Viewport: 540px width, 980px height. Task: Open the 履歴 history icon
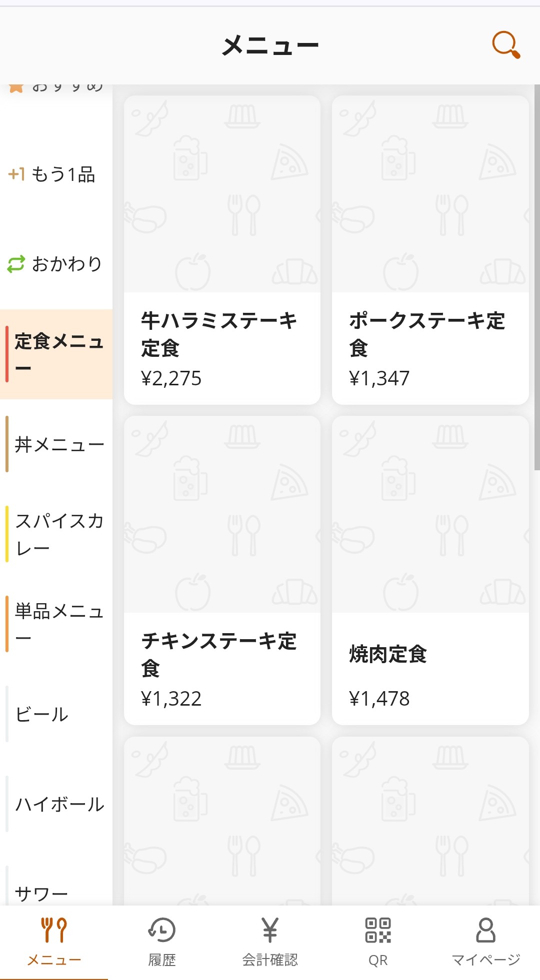click(x=162, y=930)
